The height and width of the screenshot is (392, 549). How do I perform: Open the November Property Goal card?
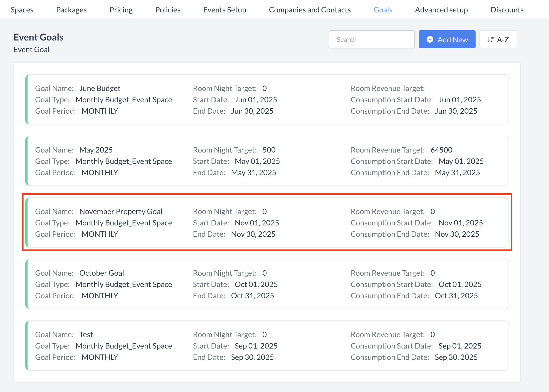(x=267, y=222)
